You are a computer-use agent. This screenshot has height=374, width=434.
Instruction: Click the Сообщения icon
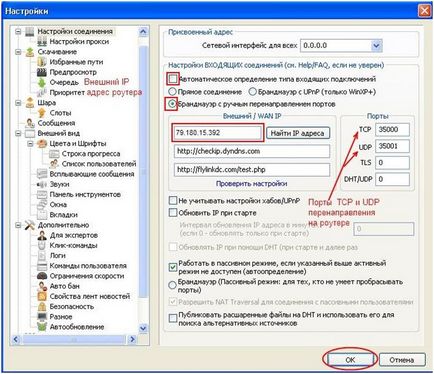pos(30,123)
